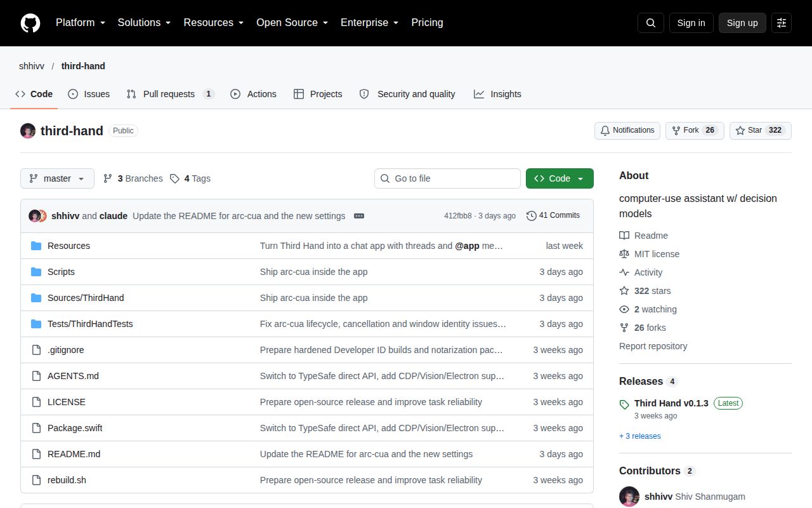Open the master branch selector

[x=57, y=178]
